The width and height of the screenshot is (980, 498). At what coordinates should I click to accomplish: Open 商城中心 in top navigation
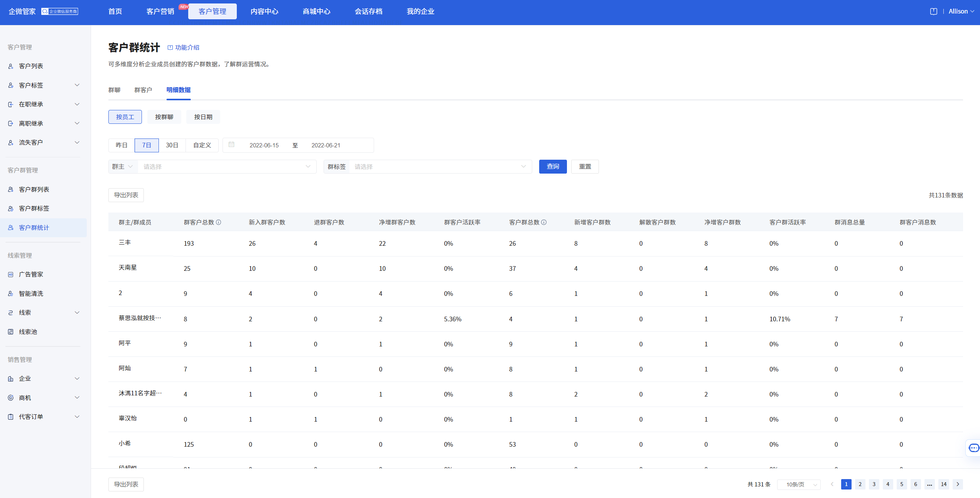click(x=317, y=12)
